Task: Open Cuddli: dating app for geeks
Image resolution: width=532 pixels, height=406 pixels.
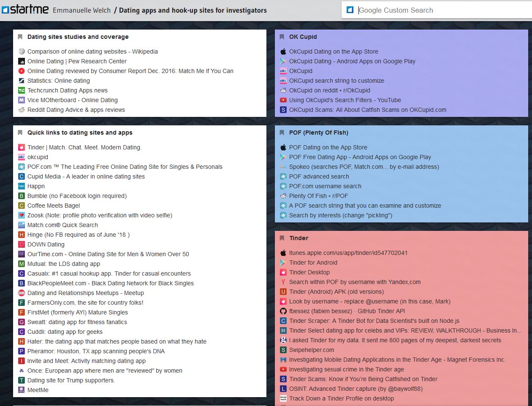Action: [x=65, y=332]
